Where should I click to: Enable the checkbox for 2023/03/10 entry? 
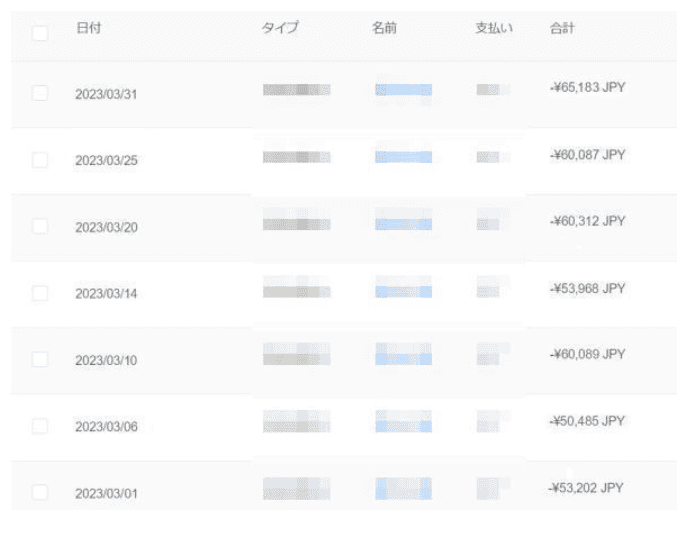[40, 359]
